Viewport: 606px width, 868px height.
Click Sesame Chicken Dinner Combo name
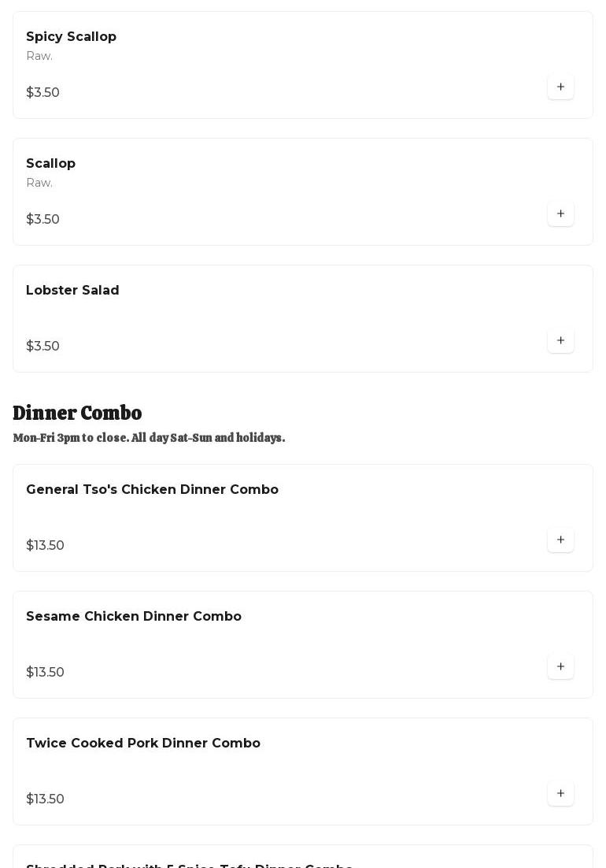tap(134, 617)
